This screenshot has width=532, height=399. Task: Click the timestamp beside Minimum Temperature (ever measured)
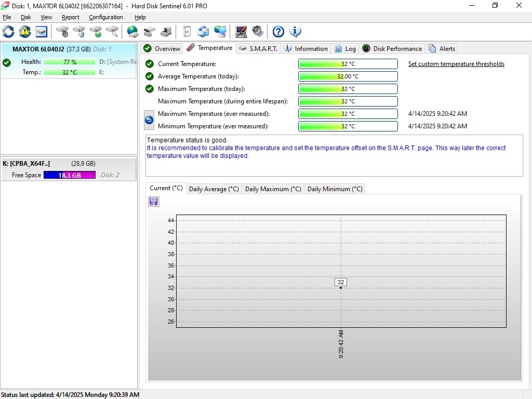(437, 126)
